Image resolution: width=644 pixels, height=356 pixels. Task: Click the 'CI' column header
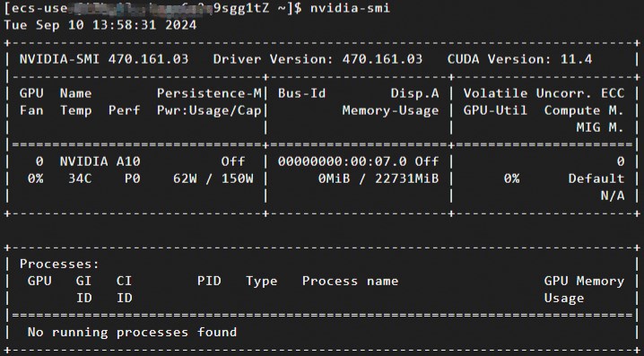[x=124, y=281]
